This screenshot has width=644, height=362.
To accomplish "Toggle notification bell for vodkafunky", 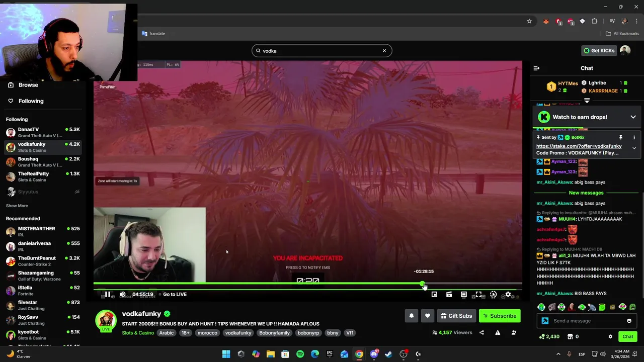I will 412,316.
